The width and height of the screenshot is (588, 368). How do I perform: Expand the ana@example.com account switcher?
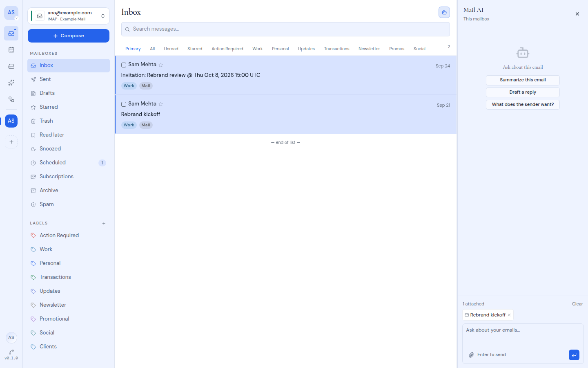[69, 16]
